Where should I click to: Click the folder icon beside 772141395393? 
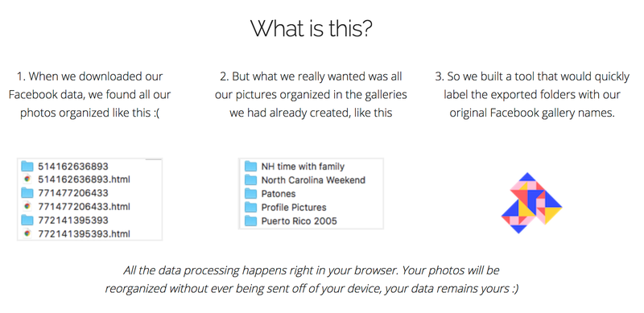pyautogui.click(x=27, y=220)
